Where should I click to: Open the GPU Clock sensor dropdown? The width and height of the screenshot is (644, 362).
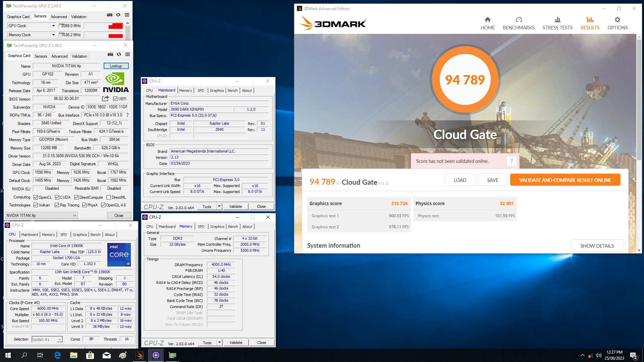(53, 26)
